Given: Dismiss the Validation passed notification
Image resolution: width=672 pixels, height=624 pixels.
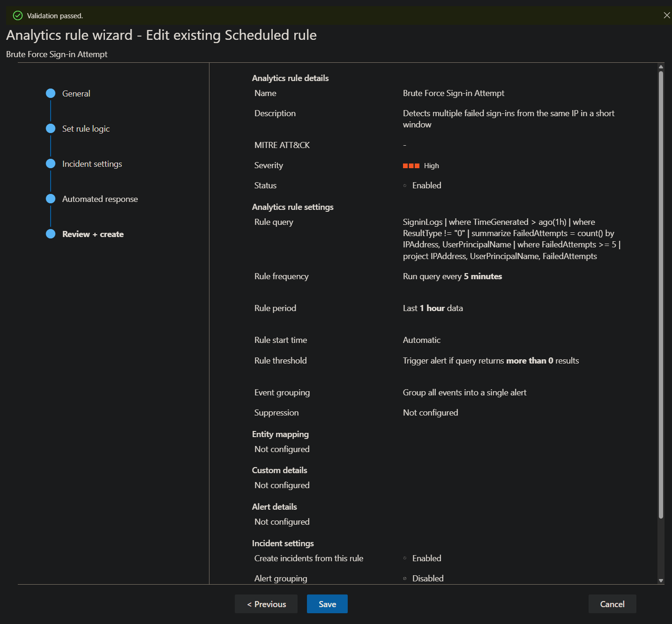Looking at the screenshot, I should pyautogui.click(x=666, y=15).
